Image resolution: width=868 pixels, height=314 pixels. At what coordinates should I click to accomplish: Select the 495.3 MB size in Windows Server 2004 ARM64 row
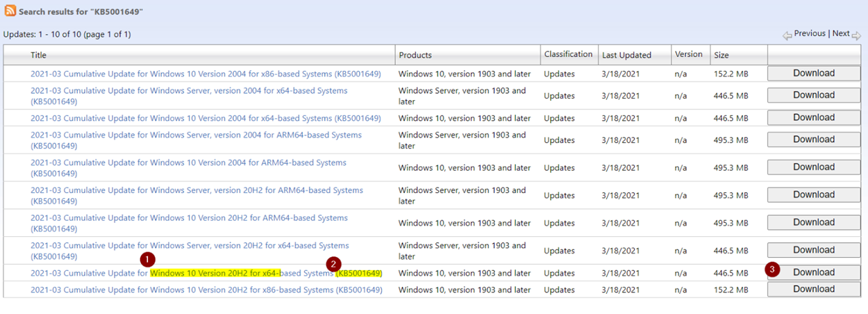coord(731,140)
